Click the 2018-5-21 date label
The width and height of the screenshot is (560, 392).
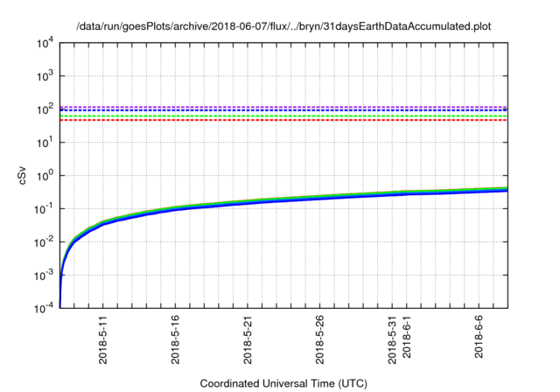(x=248, y=339)
